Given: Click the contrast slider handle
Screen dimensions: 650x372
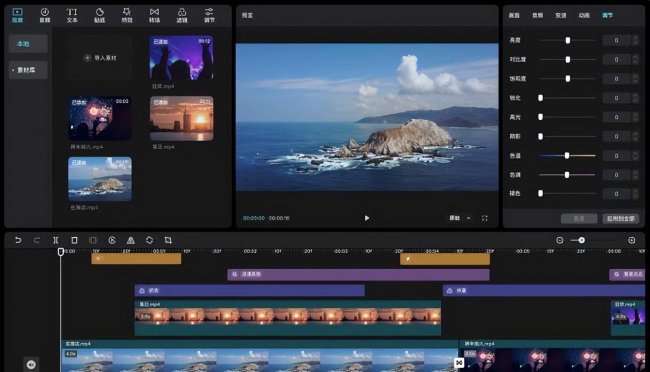Looking at the screenshot, I should 568,59.
